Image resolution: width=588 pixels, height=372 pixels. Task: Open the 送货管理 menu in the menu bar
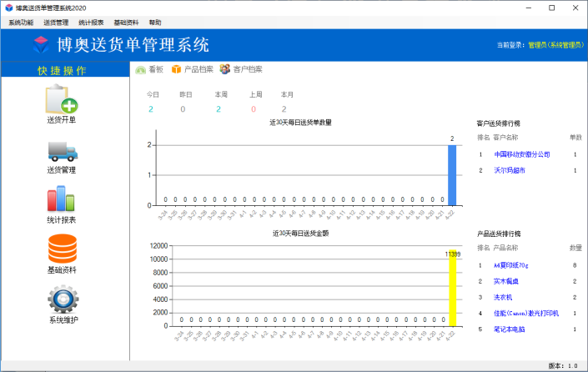pyautogui.click(x=56, y=23)
